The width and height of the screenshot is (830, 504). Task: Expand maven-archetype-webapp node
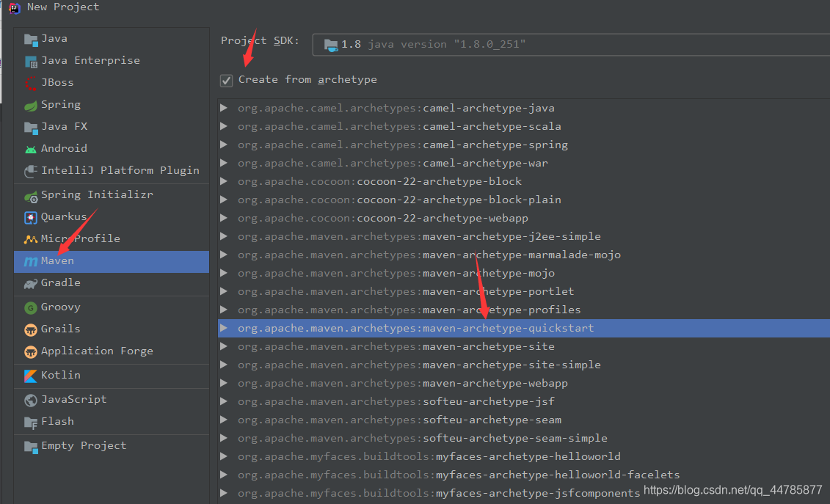click(x=224, y=383)
